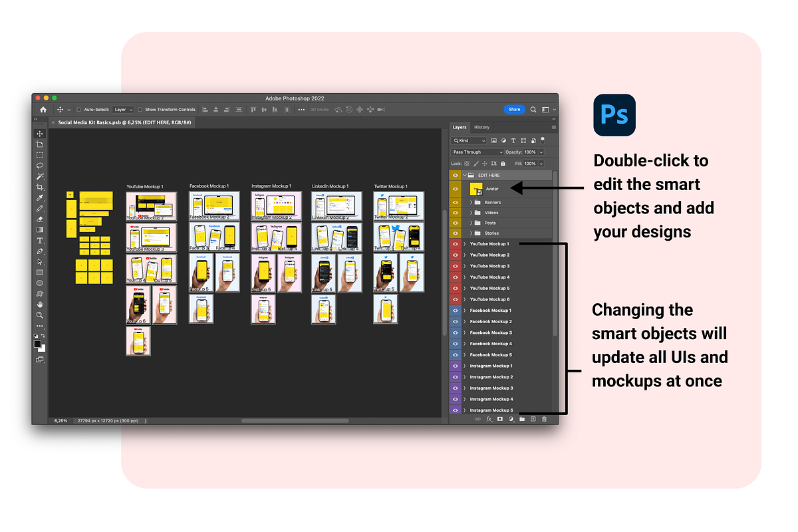Open the Pass Through blend mode dropdown

tap(477, 152)
